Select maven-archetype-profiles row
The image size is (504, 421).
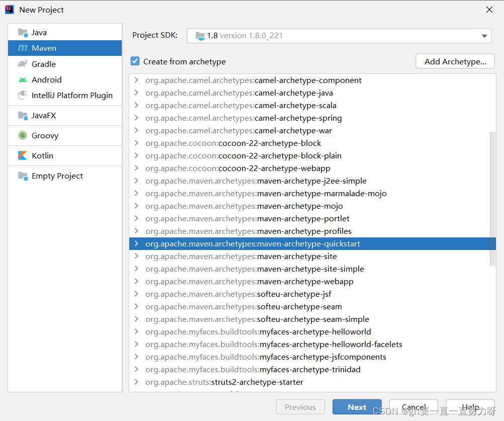(x=312, y=231)
